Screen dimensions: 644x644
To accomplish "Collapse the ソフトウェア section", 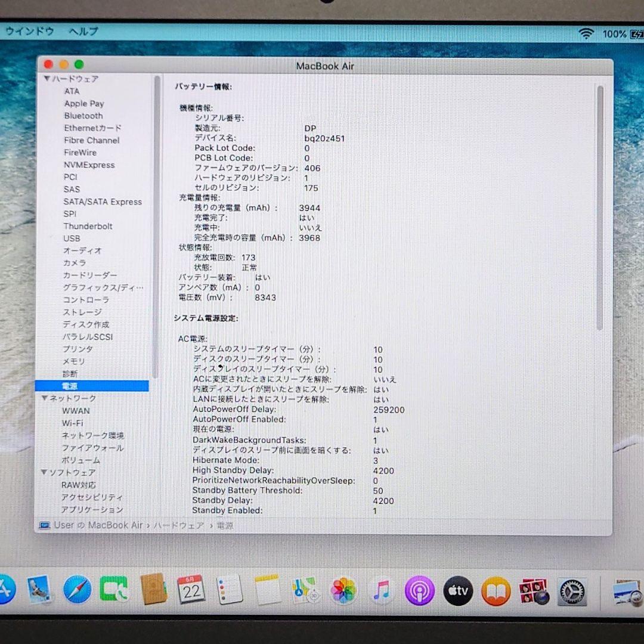I will click(x=44, y=472).
